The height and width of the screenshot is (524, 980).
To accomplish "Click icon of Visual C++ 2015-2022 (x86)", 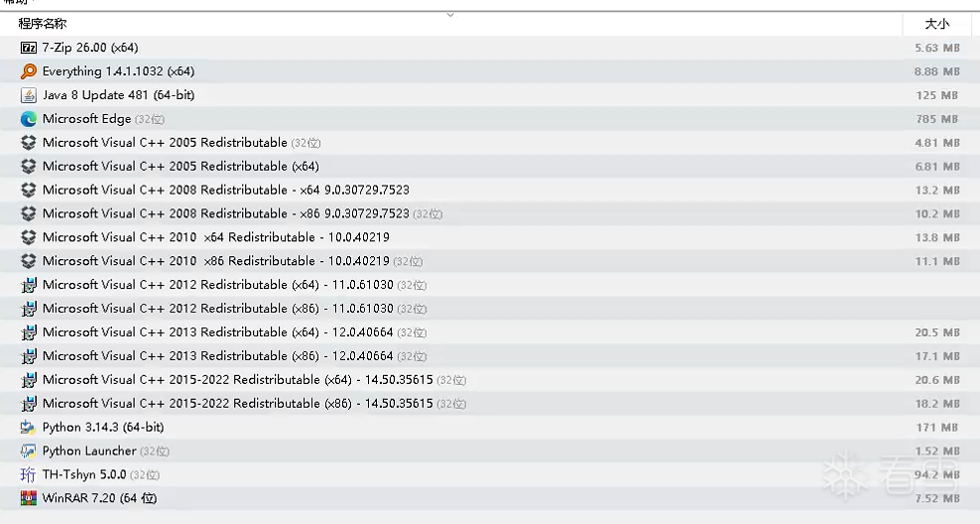I will [x=29, y=404].
